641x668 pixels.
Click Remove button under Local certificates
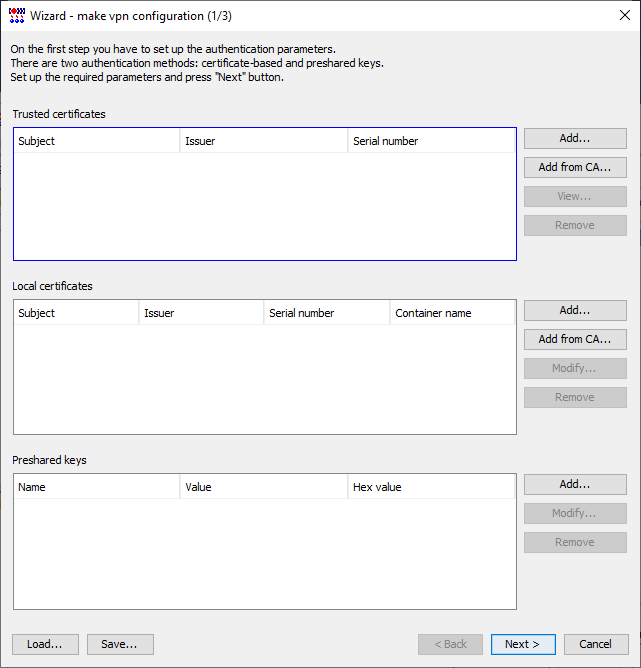[575, 397]
